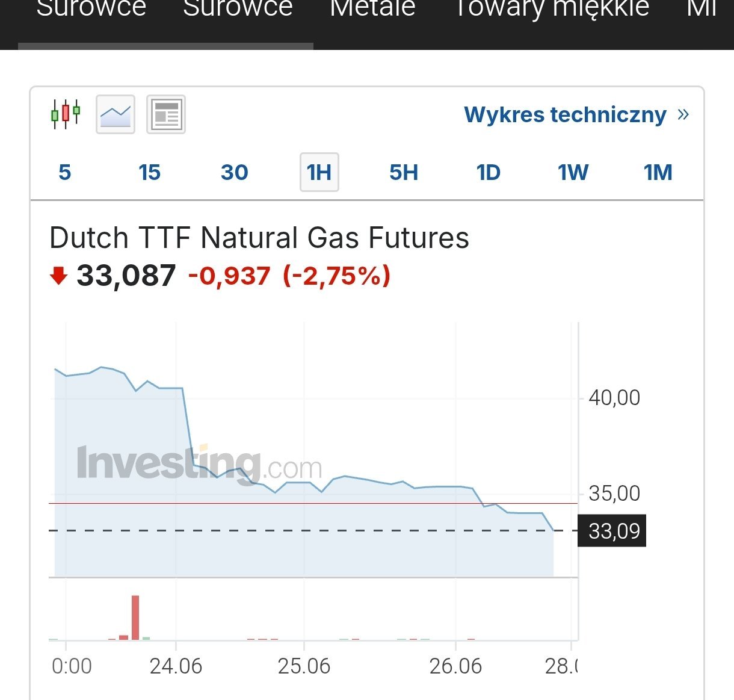Click the Dutch TTF Natural Gas Futures title
The width and height of the screenshot is (734, 700).
click(x=259, y=238)
